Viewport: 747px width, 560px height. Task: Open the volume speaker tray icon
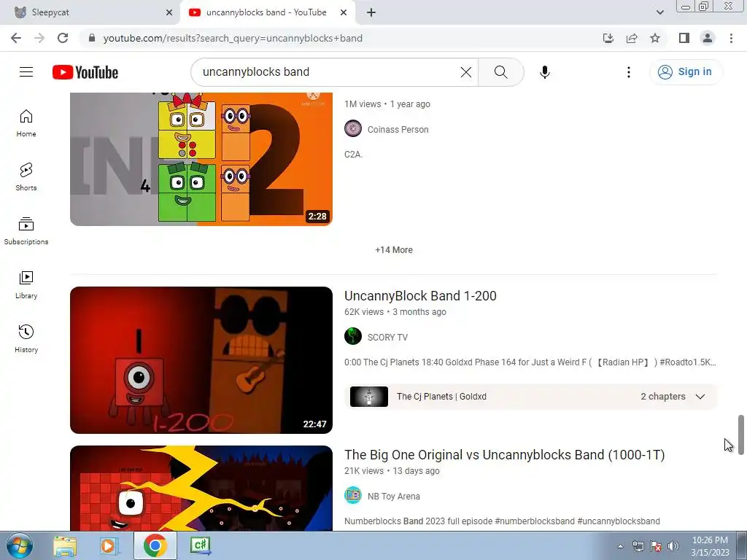[673, 546]
